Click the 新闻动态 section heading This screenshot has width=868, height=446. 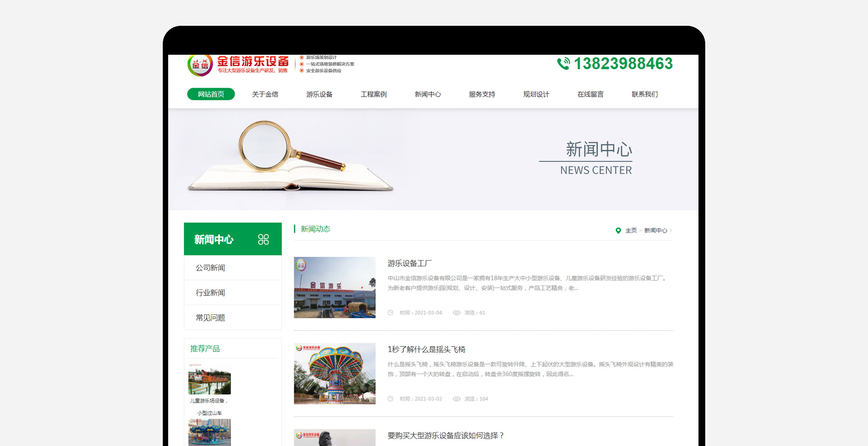[x=316, y=229]
